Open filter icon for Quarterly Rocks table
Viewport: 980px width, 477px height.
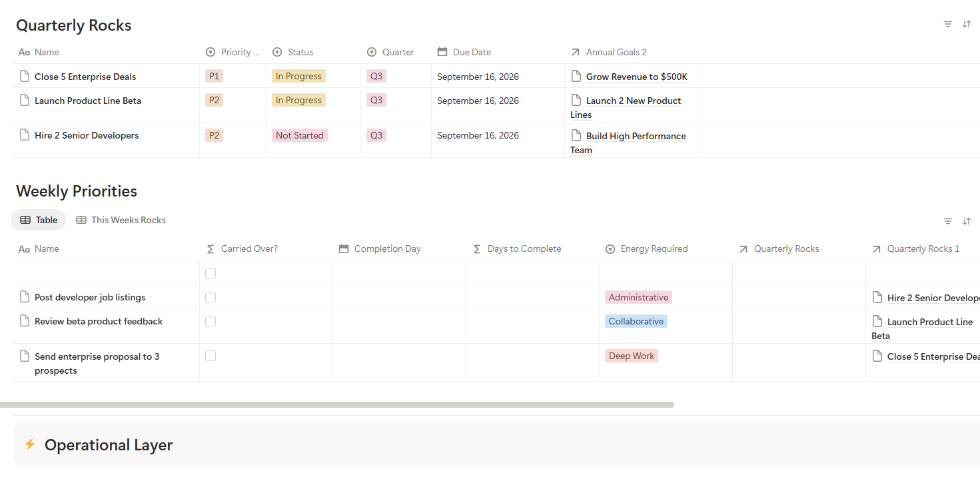coord(947,24)
